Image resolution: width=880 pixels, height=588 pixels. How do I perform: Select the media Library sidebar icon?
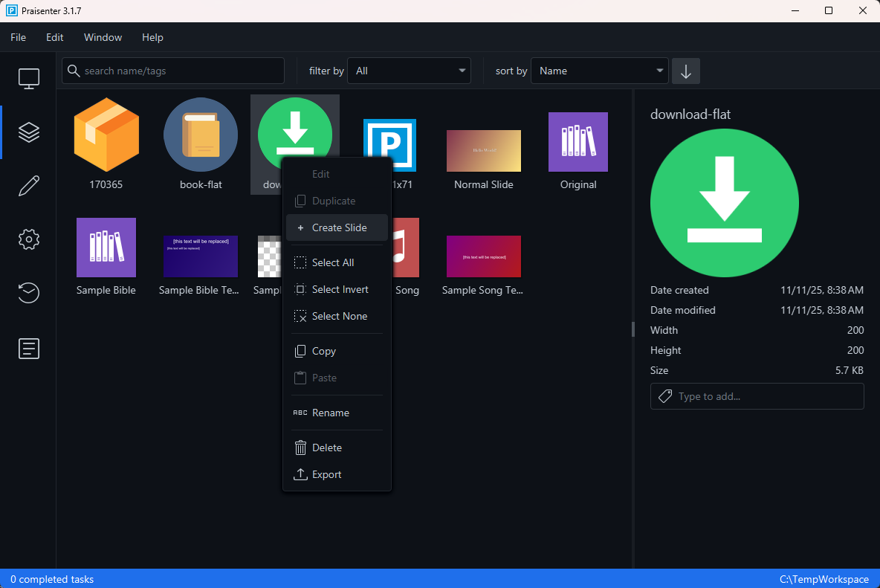coord(28,132)
